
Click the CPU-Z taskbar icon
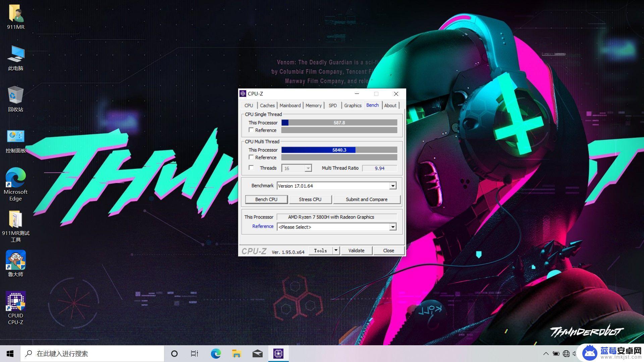[278, 354]
